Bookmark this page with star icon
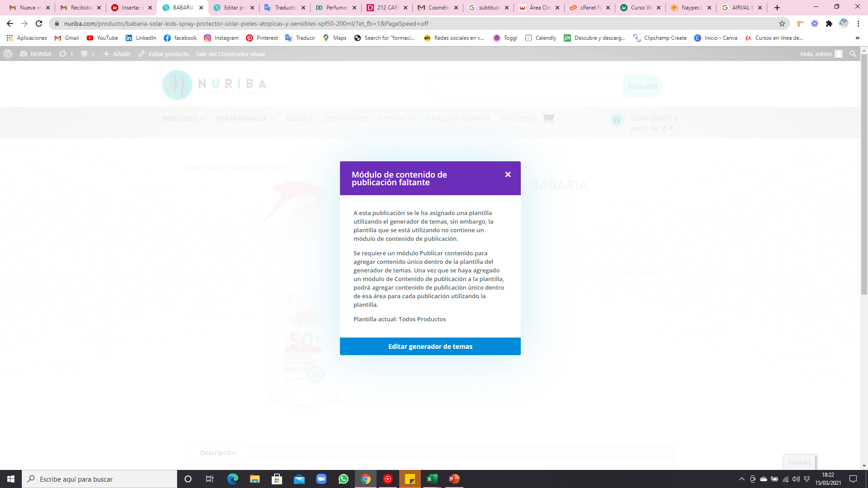This screenshot has width=868, height=488. (782, 23)
